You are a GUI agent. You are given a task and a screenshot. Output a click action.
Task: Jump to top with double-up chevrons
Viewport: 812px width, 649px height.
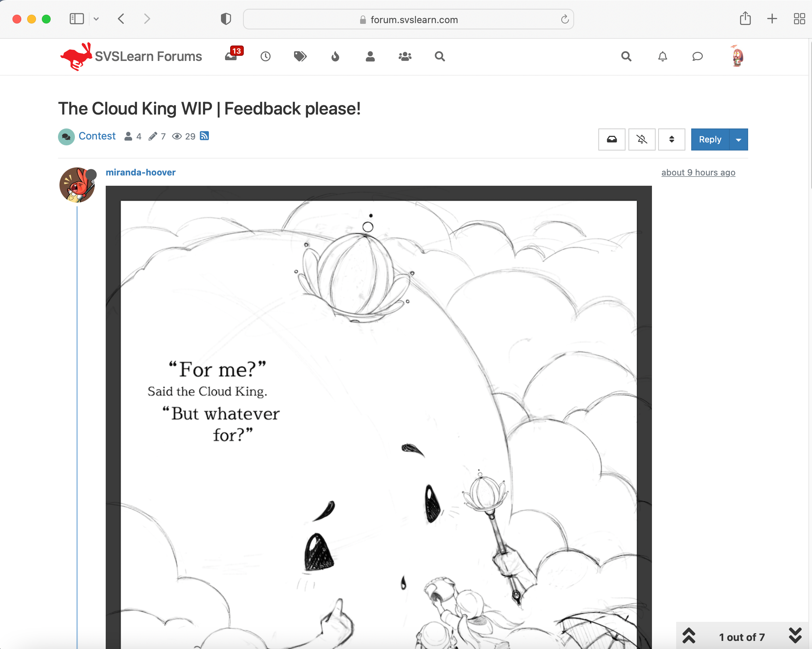tap(689, 636)
